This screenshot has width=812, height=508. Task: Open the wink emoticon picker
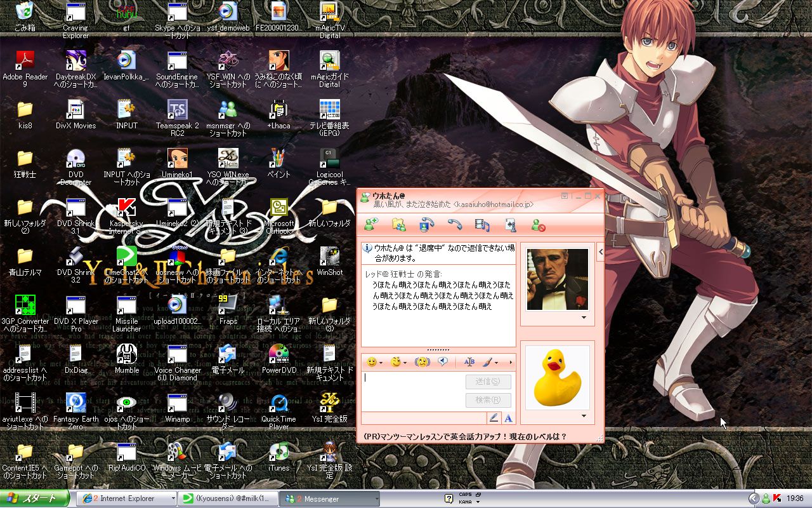396,362
